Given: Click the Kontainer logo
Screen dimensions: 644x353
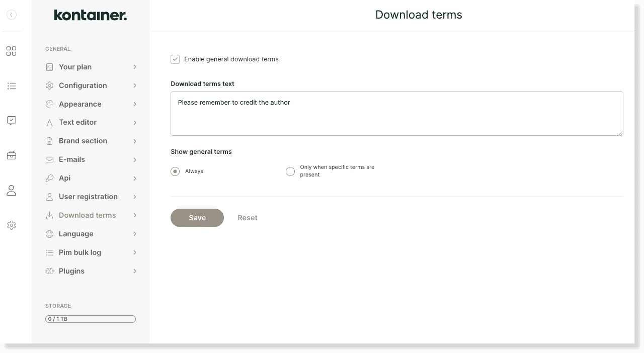Looking at the screenshot, I should point(90,15).
